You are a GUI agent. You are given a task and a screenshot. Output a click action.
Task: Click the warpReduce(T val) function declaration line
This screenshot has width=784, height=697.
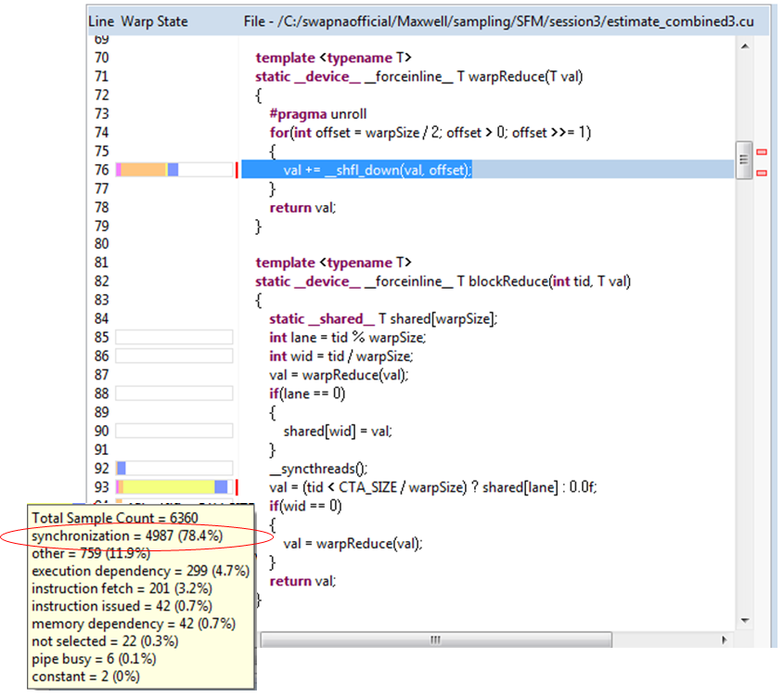click(x=419, y=76)
